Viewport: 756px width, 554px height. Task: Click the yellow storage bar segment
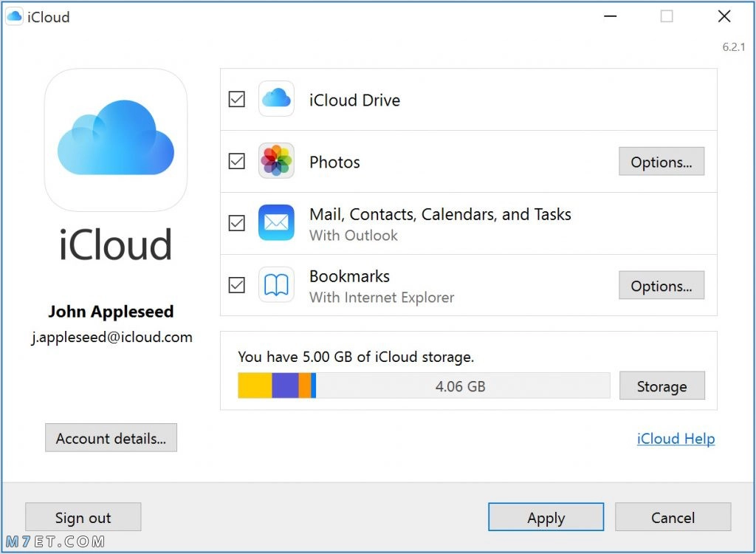(x=255, y=386)
